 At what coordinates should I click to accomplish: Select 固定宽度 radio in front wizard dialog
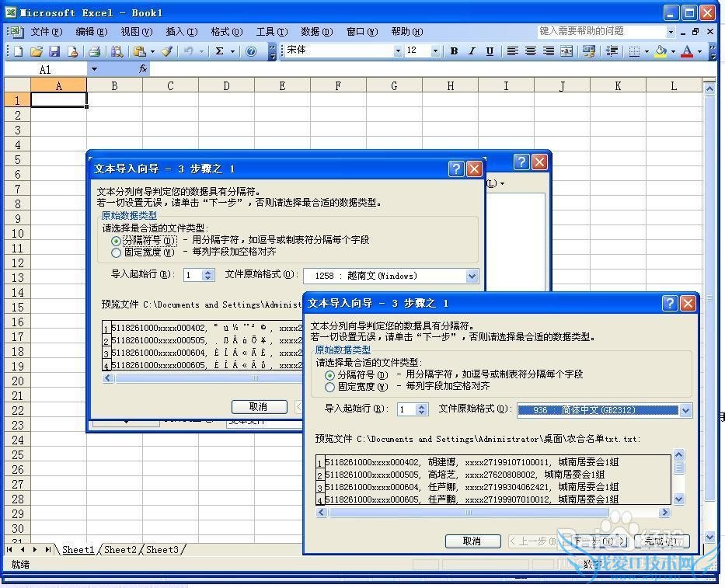click(330, 387)
